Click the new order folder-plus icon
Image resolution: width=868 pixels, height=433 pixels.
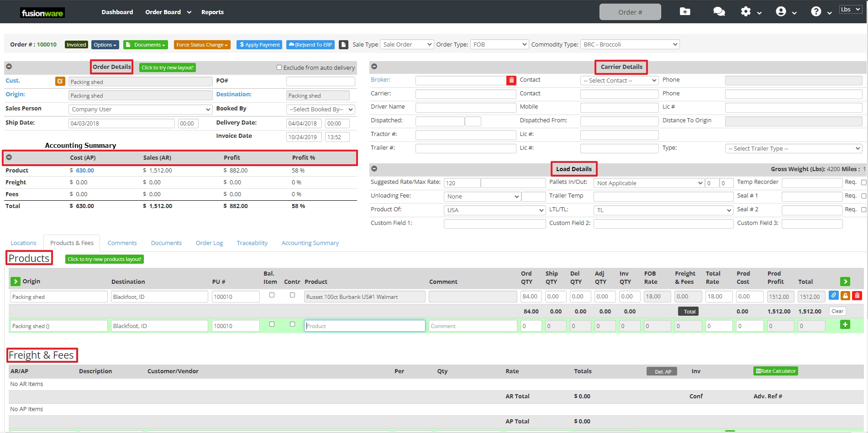[684, 12]
